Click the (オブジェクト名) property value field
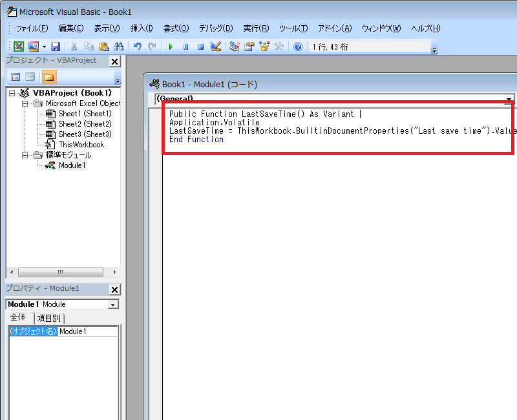This screenshot has width=517, height=420. (88, 331)
